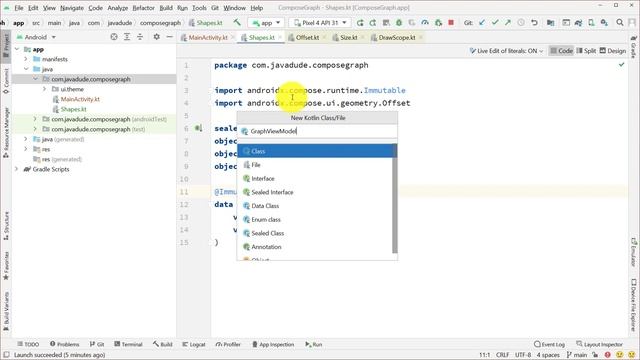
Task: Open the Logcat tool window
Action: coord(194,344)
